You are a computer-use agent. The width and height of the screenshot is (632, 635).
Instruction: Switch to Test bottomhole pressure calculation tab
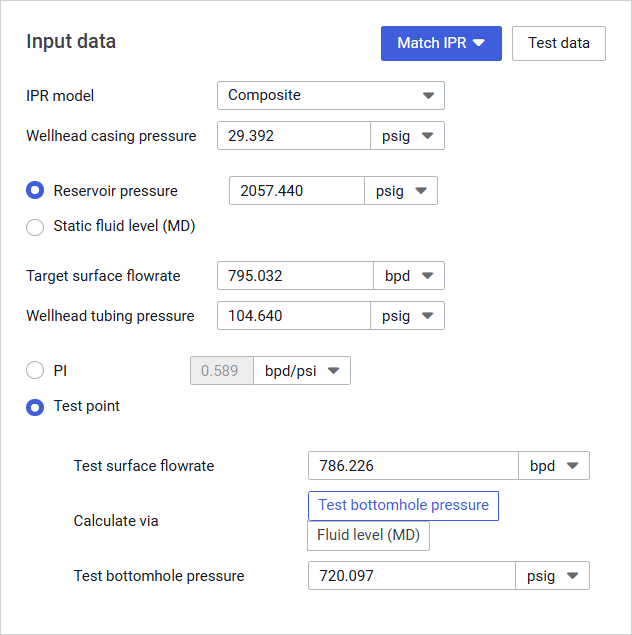click(403, 506)
